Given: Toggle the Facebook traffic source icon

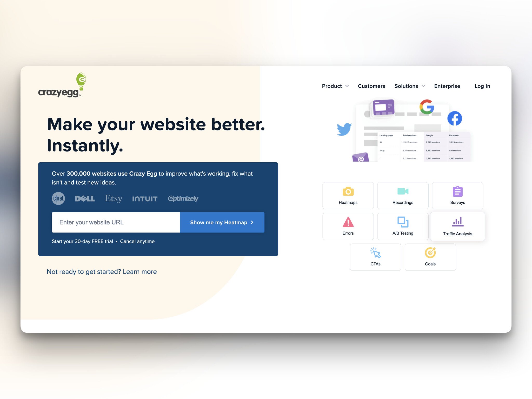Looking at the screenshot, I should pos(455,118).
